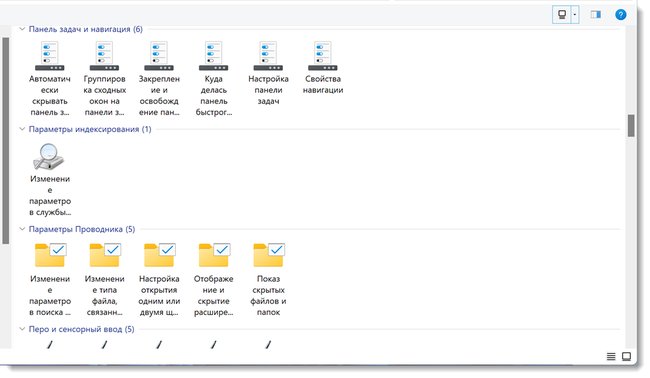650x378 pixels.
Task: Toggle the preview pane icon
Action: click(596, 15)
